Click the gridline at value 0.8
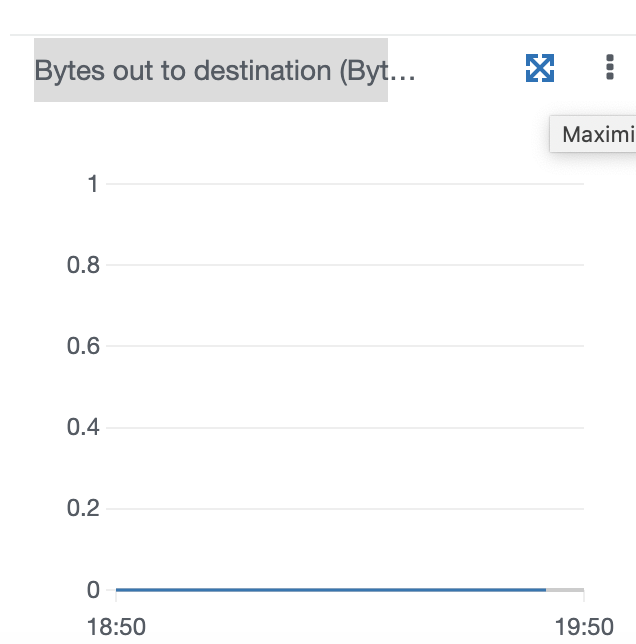 pos(345,265)
